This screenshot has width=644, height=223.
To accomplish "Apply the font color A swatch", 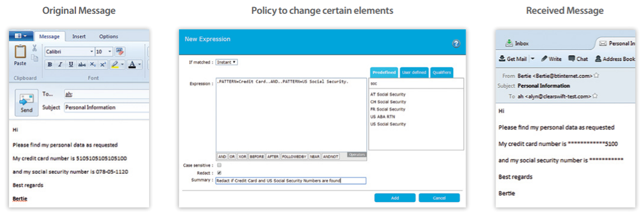I will [x=132, y=65].
